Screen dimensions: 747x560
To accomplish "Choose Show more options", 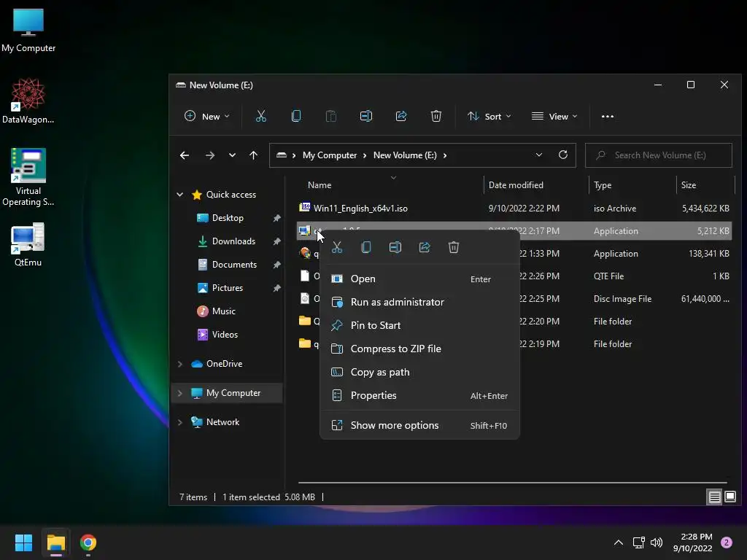I will (419, 425).
